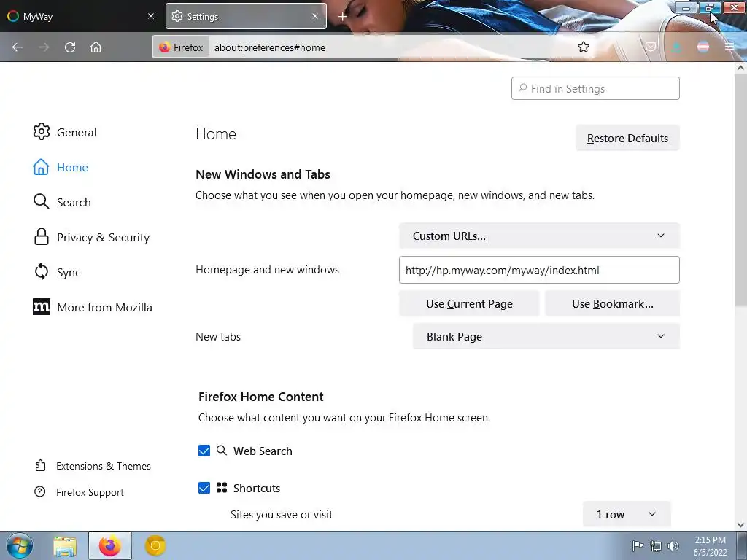Expand the New tabs Blank Page dropdown
Viewport: 747px width, 560px height.
click(546, 336)
